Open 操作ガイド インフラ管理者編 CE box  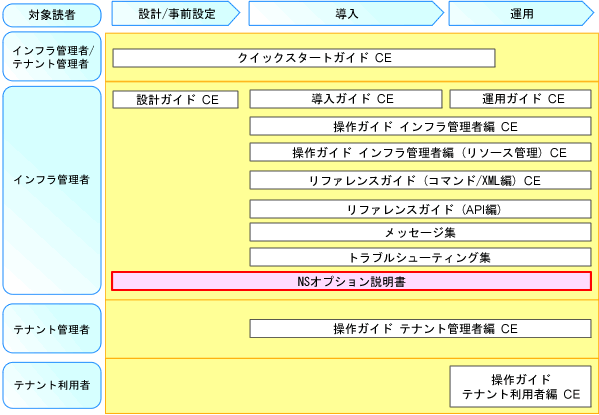(x=421, y=126)
